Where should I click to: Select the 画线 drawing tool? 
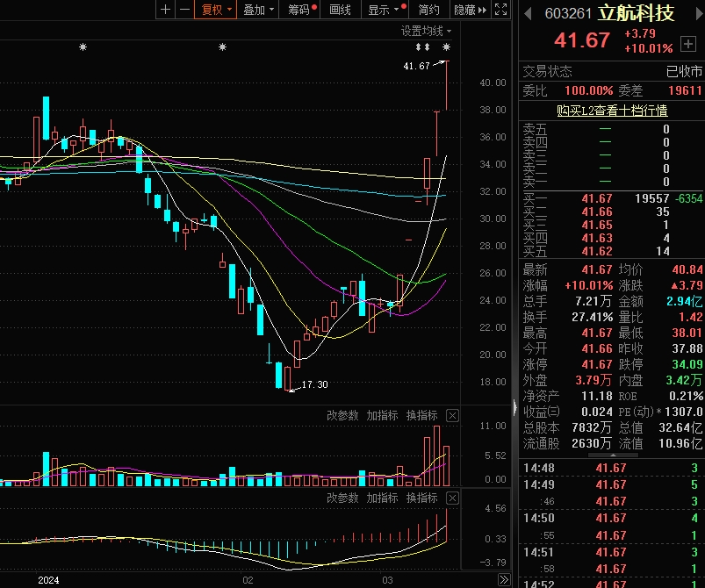341,10
